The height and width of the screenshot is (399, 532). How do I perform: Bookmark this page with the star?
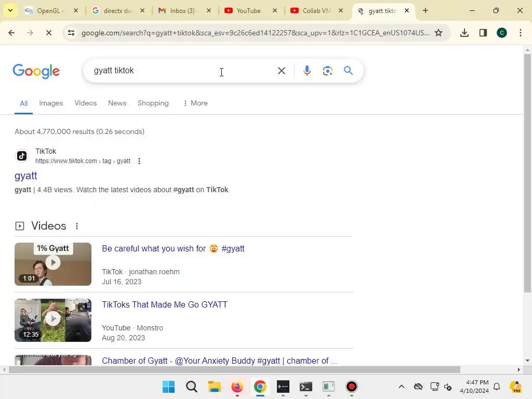tap(438, 33)
